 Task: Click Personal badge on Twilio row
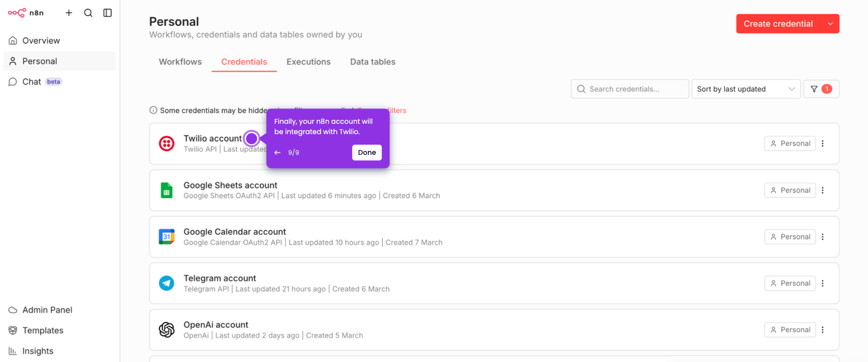(x=790, y=144)
